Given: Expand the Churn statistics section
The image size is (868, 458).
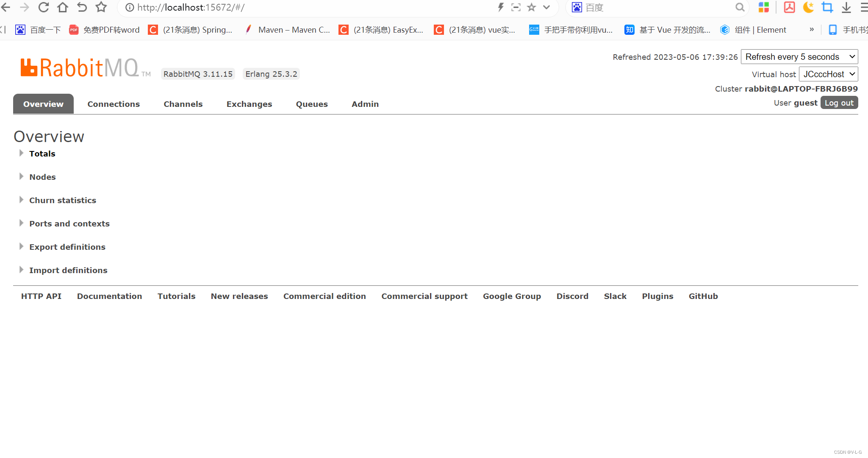Looking at the screenshot, I should [x=62, y=200].
